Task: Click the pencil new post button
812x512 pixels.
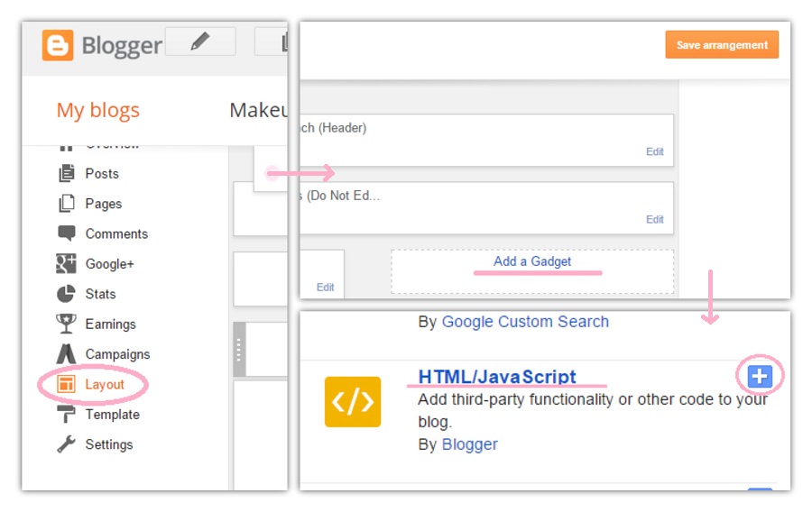Action: (200, 41)
